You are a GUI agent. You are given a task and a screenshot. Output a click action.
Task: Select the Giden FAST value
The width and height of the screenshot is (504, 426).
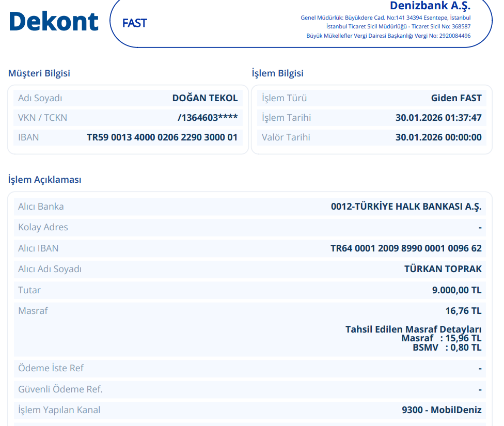point(456,98)
